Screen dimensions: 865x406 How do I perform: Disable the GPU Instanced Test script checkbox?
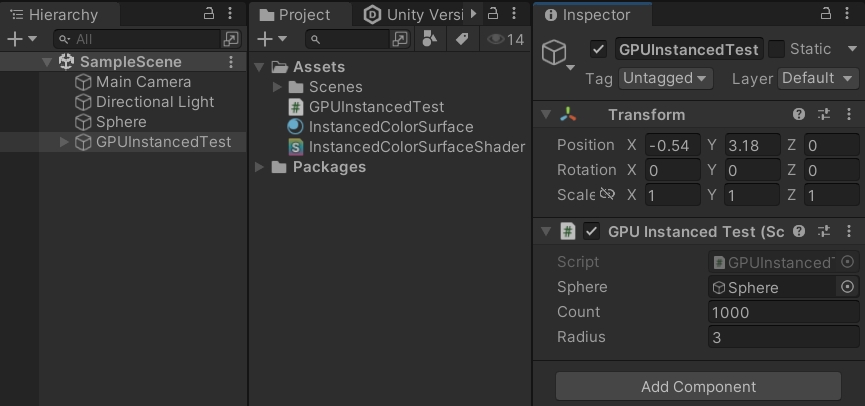(x=592, y=231)
